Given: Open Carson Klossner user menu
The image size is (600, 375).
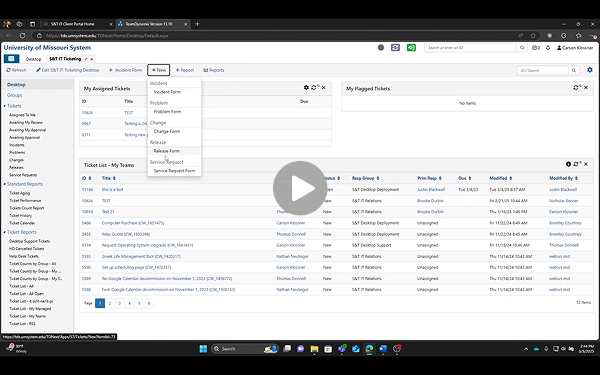Looking at the screenshot, I should [x=575, y=48].
